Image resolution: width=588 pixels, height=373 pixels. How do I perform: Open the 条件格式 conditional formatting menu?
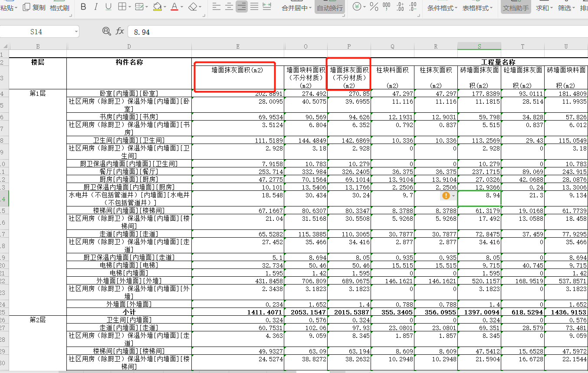click(443, 8)
